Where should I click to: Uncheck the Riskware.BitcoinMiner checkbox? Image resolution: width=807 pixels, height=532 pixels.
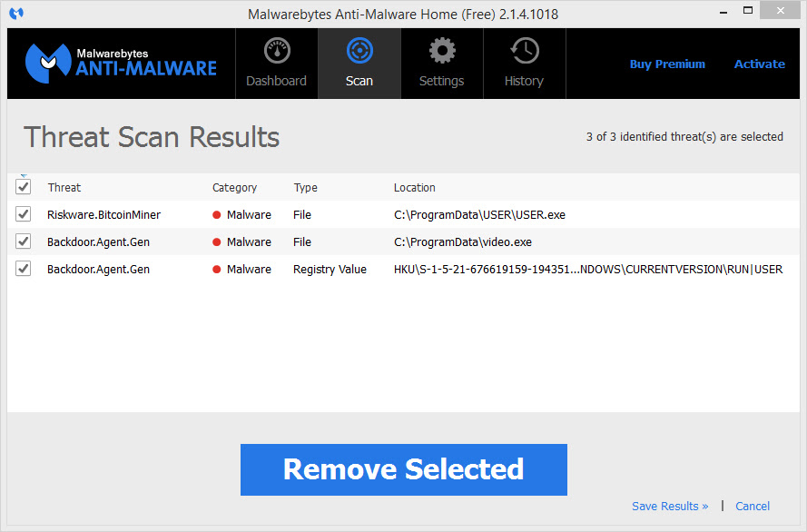point(24,214)
